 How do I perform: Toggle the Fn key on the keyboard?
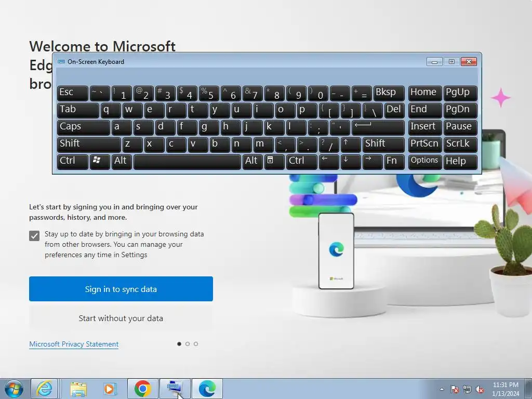(395, 162)
